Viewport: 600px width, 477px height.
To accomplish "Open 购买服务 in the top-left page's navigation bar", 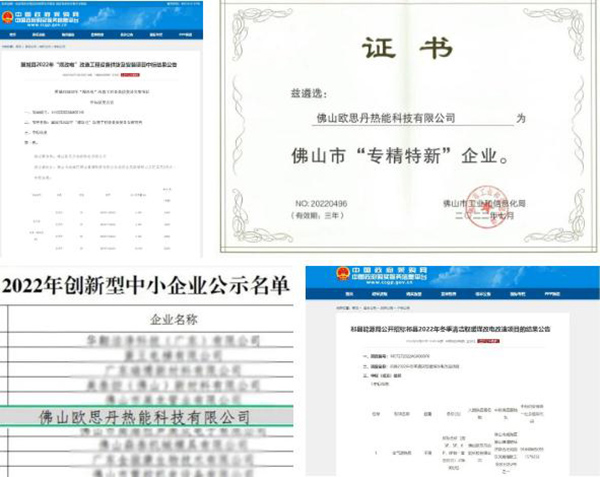I will 68,35.
